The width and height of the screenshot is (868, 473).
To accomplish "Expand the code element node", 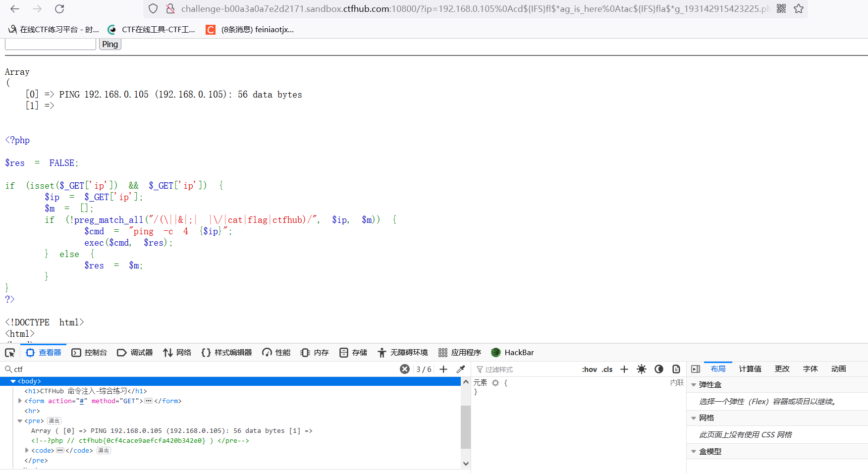I will pos(27,451).
